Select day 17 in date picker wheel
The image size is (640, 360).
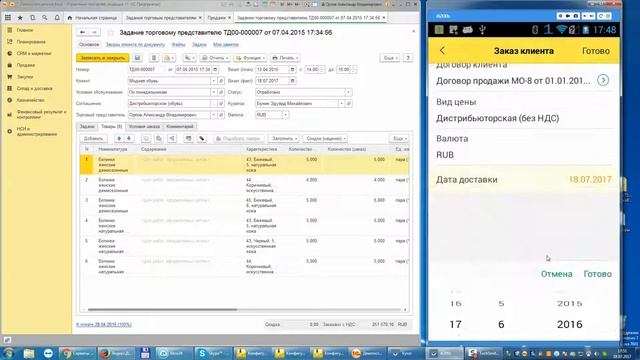(x=456, y=324)
